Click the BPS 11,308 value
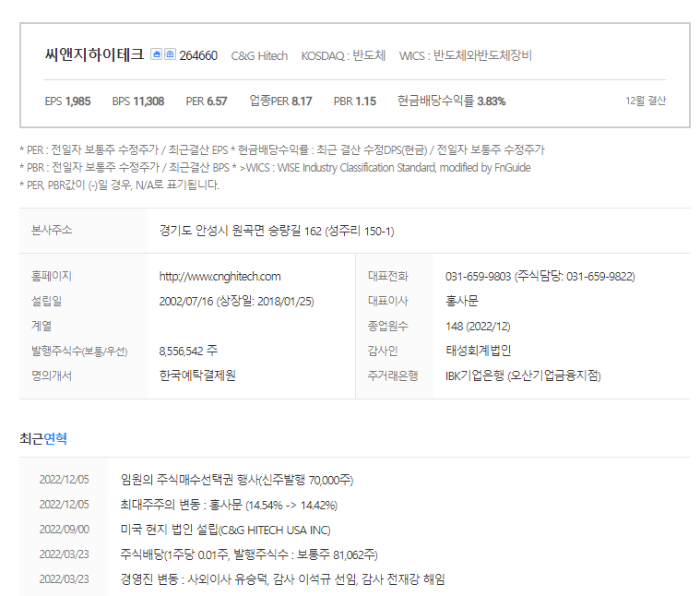Image resolution: width=700 pixels, height=596 pixels. (x=138, y=101)
